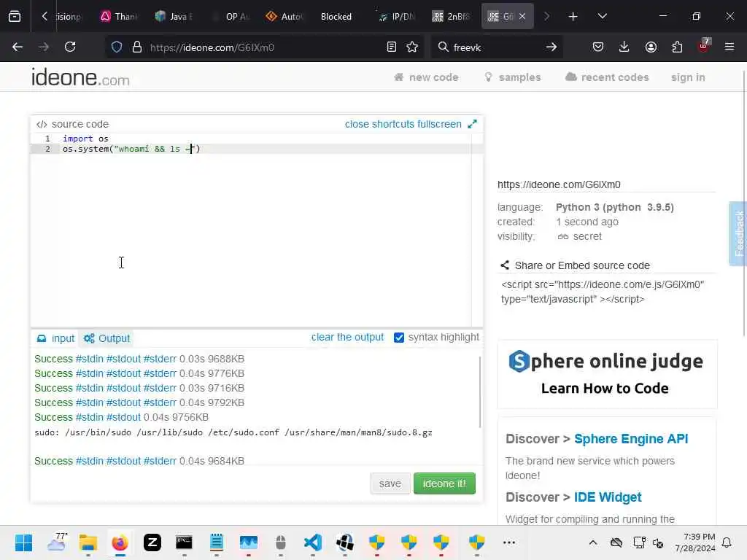The image size is (747, 560).
Task: Click the https://ideone.com/G6IXm0 link text
Action: pyautogui.click(x=559, y=184)
